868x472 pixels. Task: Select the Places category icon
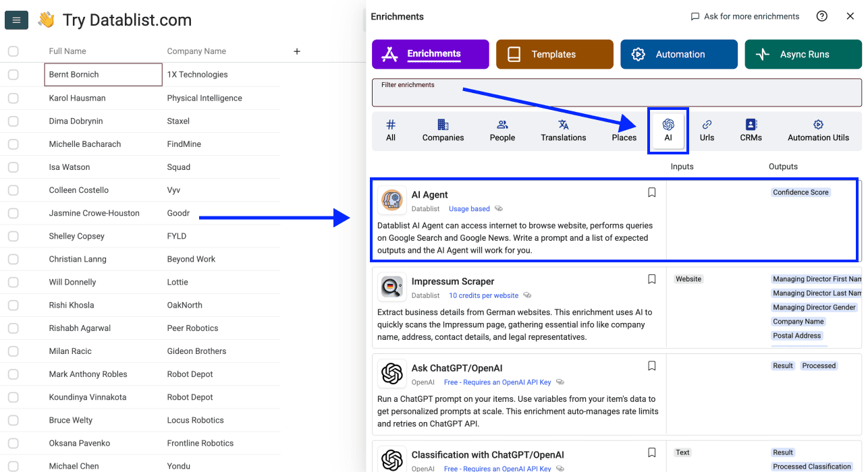(623, 129)
